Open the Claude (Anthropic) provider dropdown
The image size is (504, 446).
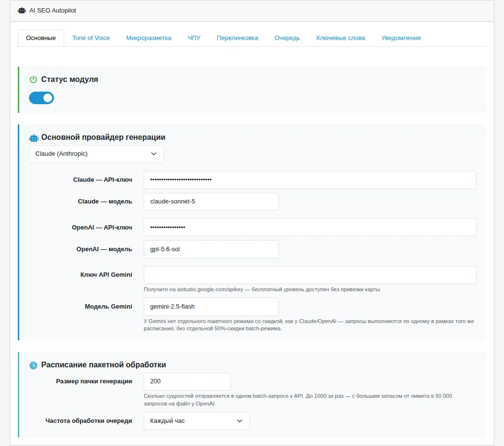click(x=96, y=154)
